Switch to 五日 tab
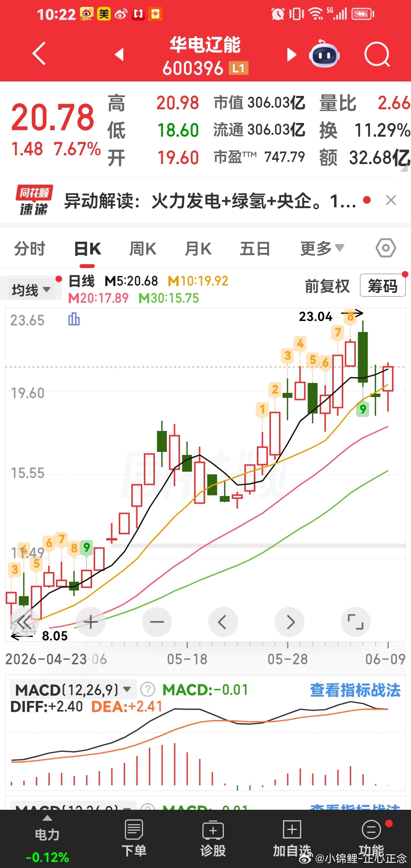The width and height of the screenshot is (411, 868). point(255,249)
